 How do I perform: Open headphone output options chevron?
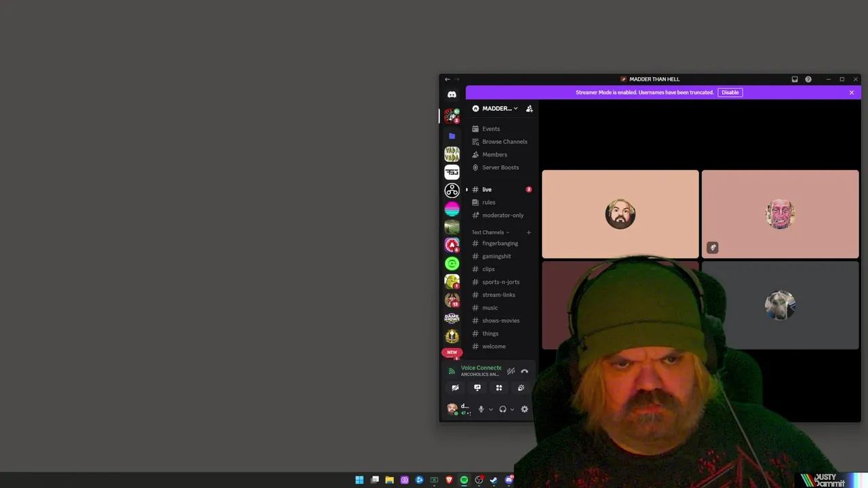[512, 409]
